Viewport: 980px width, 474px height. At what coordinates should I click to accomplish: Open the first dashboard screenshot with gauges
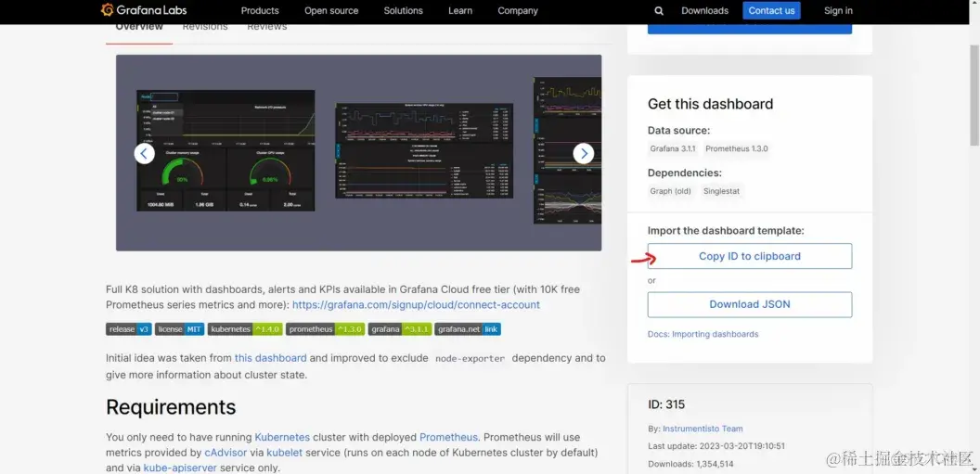click(226, 150)
